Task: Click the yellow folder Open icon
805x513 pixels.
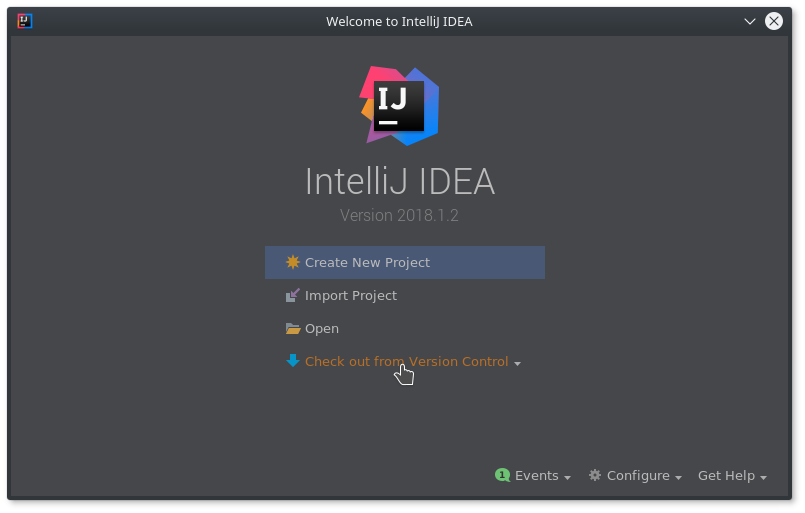Action: tap(293, 329)
